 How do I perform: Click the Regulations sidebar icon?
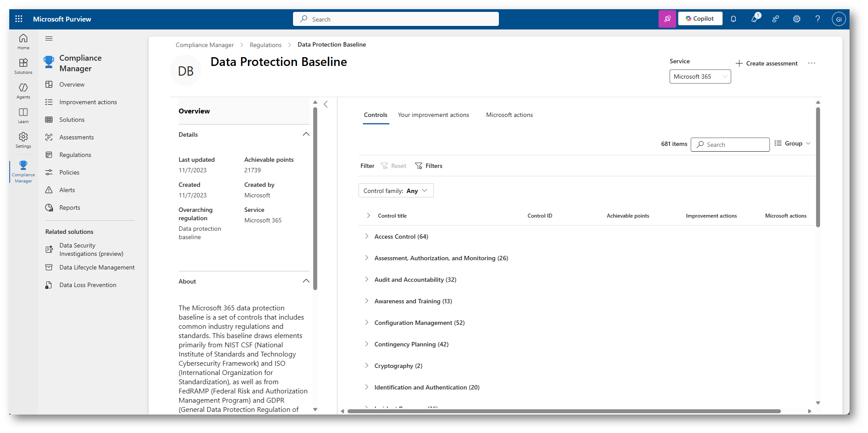(49, 155)
